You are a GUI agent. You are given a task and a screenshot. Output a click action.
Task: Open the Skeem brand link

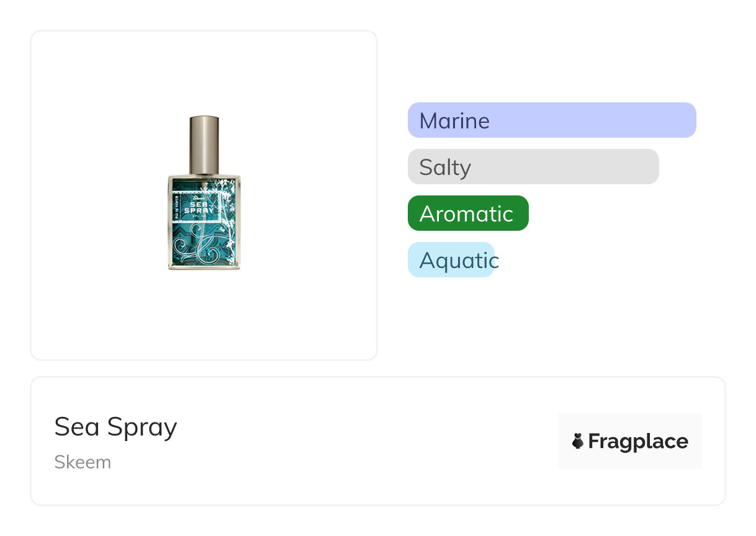pos(83,462)
